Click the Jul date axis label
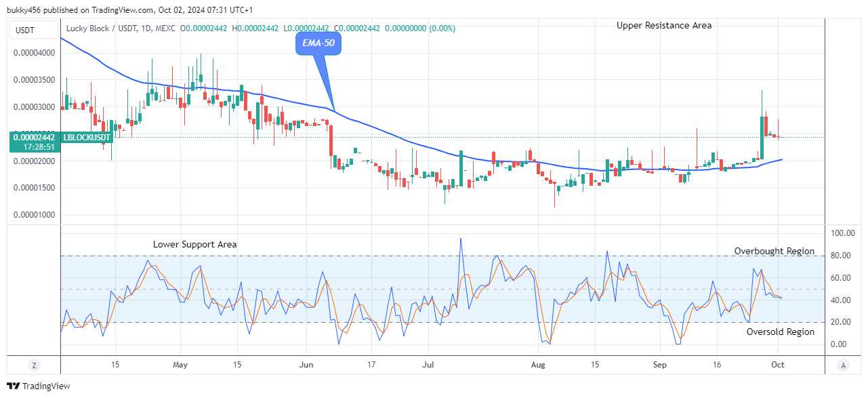Screen dimensions: 868x398 [x=428, y=365]
